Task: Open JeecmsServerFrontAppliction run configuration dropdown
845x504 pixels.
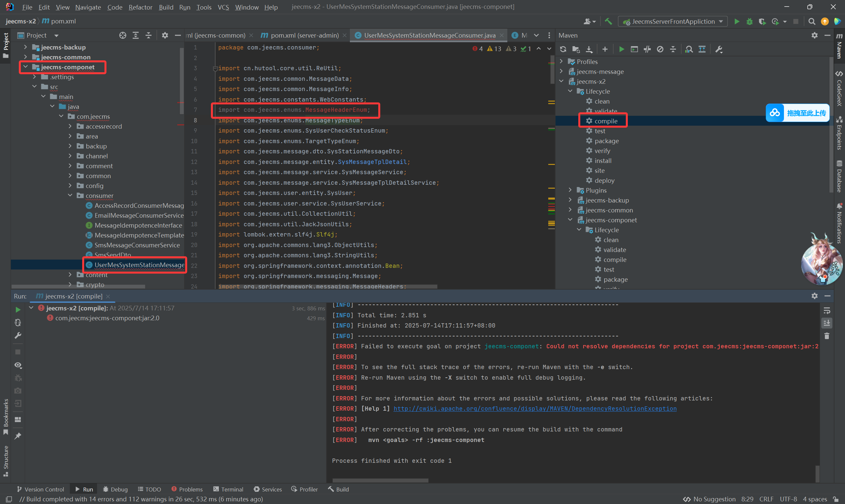Action: (673, 21)
